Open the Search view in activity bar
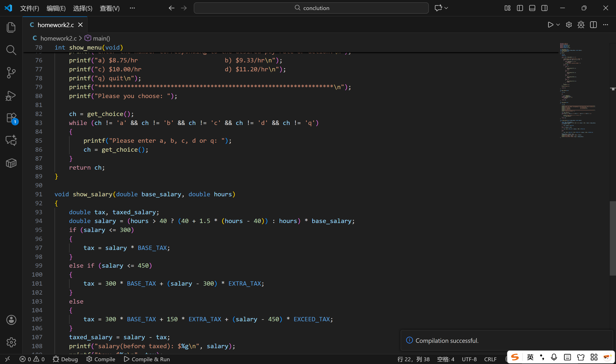The width and height of the screenshot is (616, 364). (x=11, y=50)
